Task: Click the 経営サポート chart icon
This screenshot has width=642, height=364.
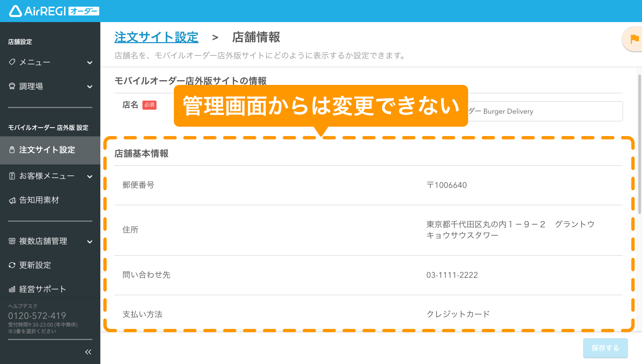Action: (x=12, y=289)
